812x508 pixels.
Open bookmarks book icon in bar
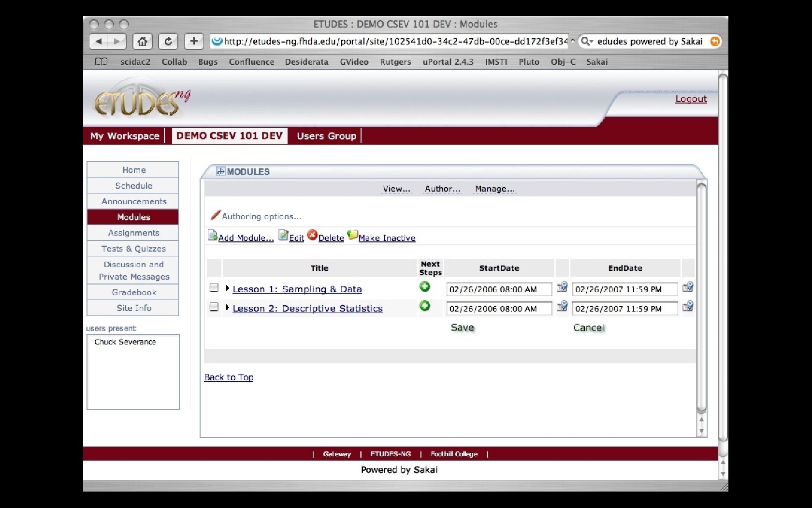[x=101, y=62]
